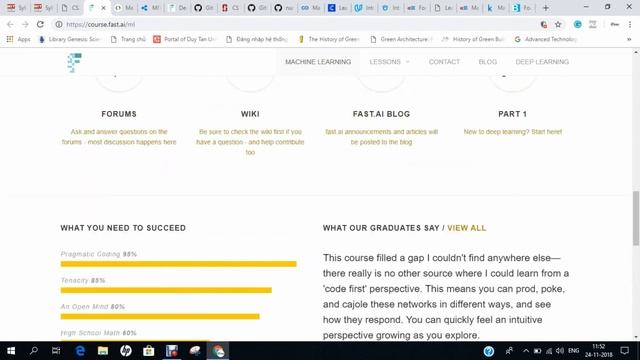Click ENG language indicator in tray

(573, 351)
